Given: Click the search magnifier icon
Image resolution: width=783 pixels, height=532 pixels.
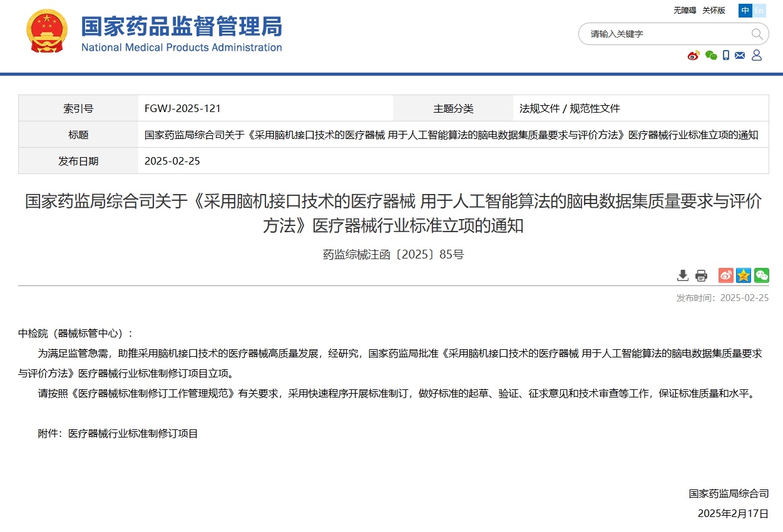Looking at the screenshot, I should click(757, 34).
